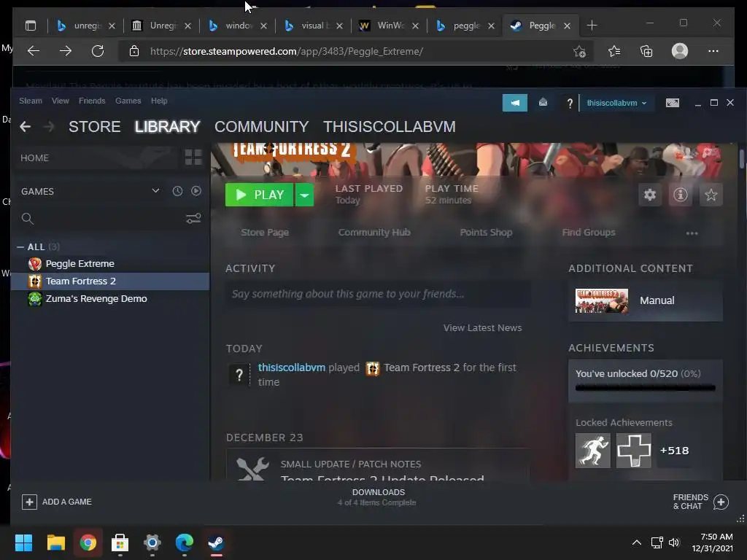
Task: Click the library content scrollbar
Action: click(742, 158)
